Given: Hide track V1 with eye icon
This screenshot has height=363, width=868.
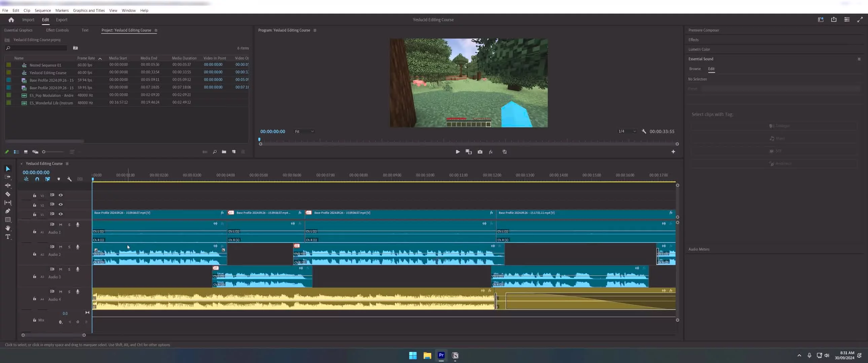Looking at the screenshot, I should (61, 214).
